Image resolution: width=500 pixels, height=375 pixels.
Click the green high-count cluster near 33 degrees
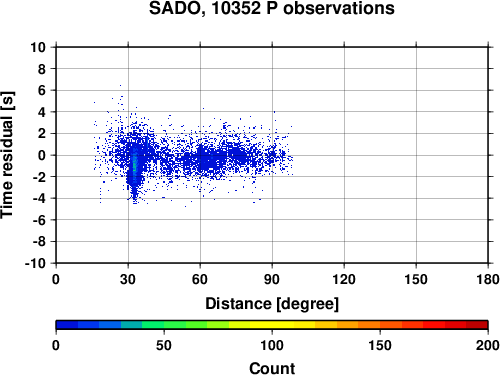coord(135,164)
